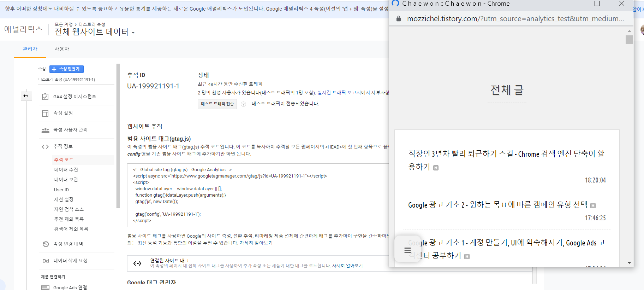Click 테스트 트래픽 전송 button
The height and width of the screenshot is (290, 644).
click(x=217, y=104)
